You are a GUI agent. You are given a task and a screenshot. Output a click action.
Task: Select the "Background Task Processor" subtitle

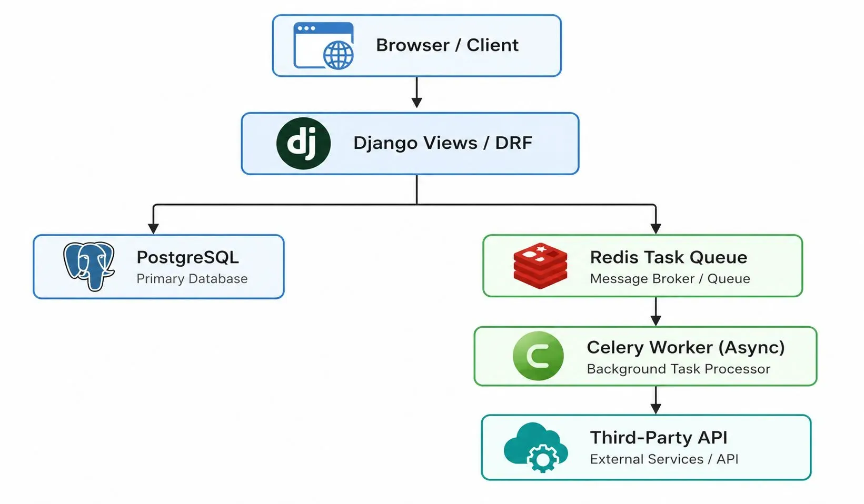[x=678, y=369]
